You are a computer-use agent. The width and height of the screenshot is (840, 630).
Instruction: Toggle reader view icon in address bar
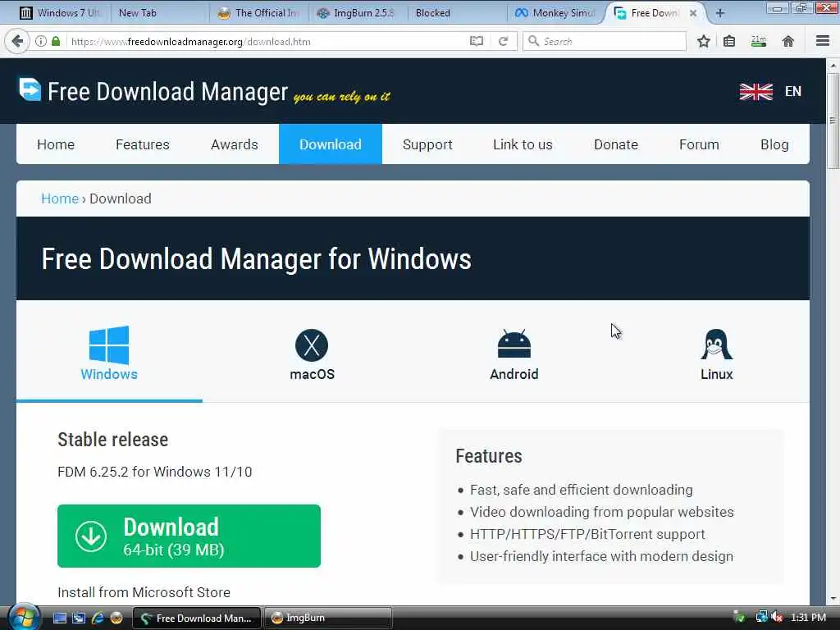coord(477,41)
